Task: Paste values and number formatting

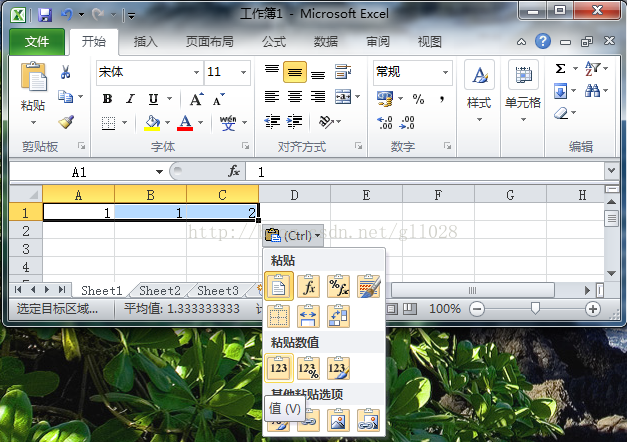Action: pos(308,368)
